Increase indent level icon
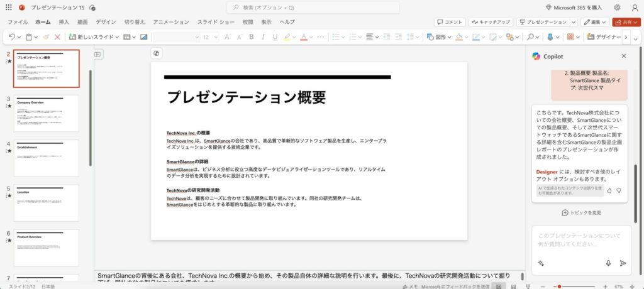The height and width of the screenshot is (289, 644). point(398,37)
